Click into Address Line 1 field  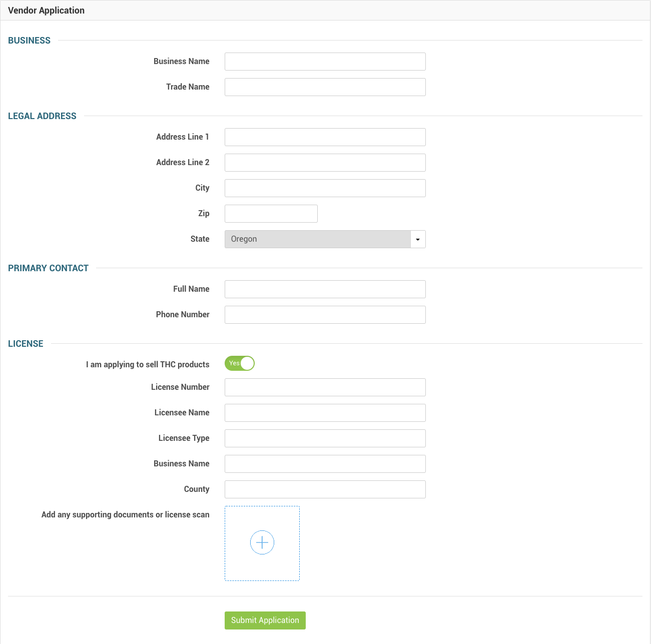325,137
